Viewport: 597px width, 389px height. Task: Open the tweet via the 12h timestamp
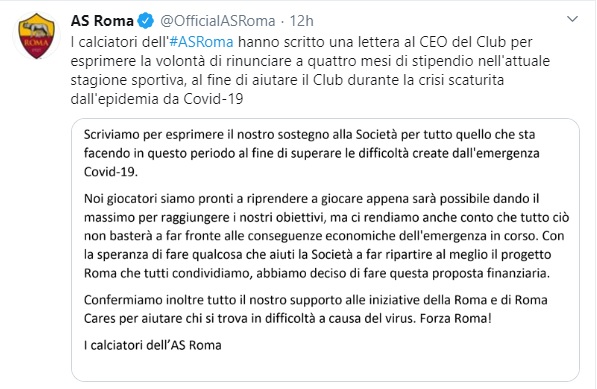pyautogui.click(x=302, y=21)
